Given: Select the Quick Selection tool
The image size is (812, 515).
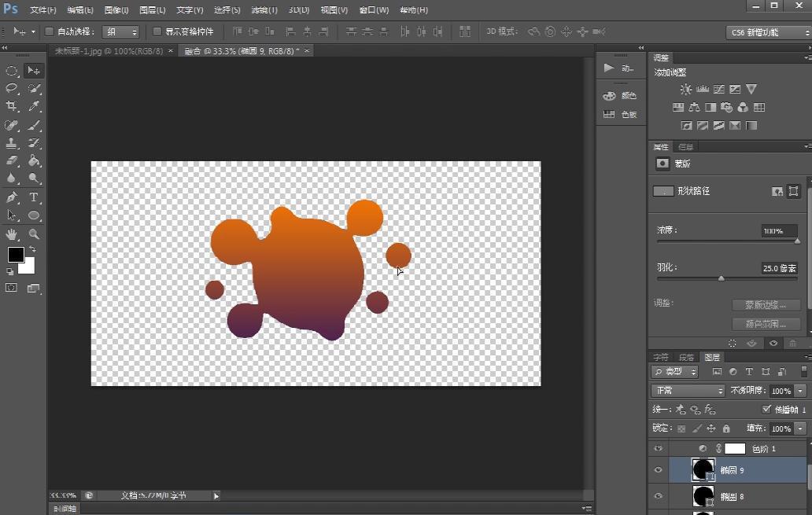Looking at the screenshot, I should [x=34, y=89].
